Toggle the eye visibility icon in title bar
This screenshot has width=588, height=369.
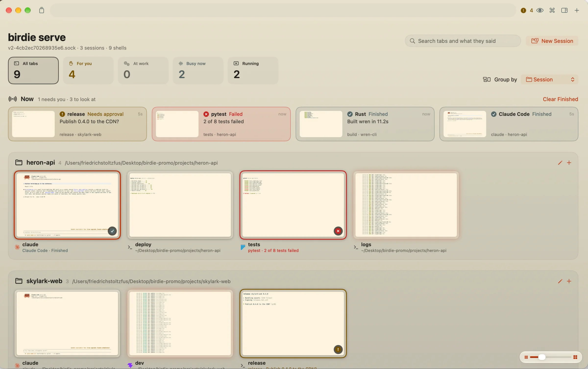click(540, 10)
